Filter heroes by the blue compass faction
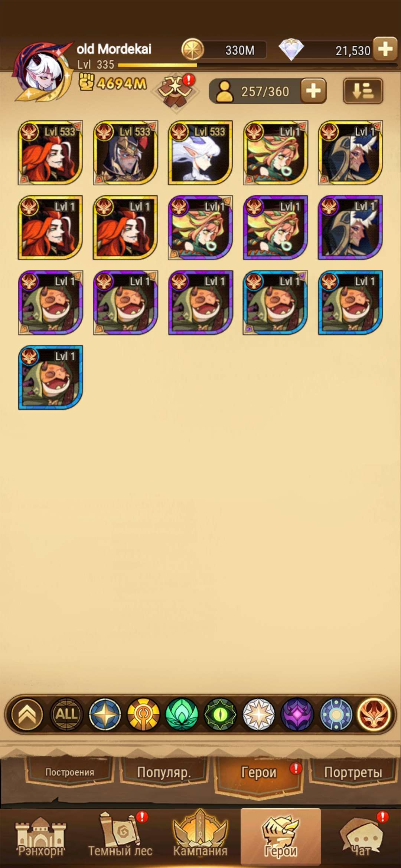This screenshot has width=401, height=868. point(105,714)
